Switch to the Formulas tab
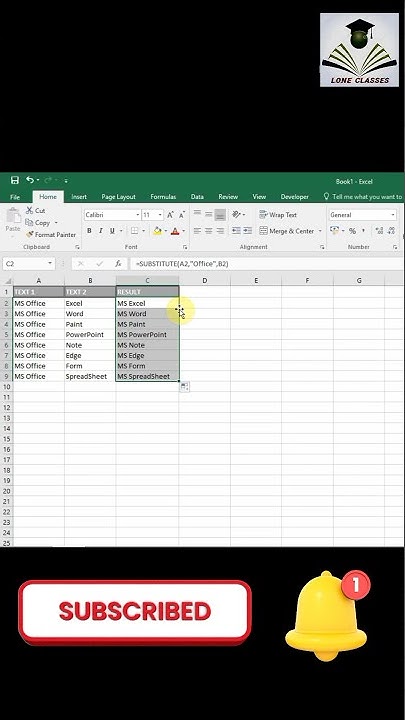This screenshot has height=720, width=405. (x=163, y=197)
